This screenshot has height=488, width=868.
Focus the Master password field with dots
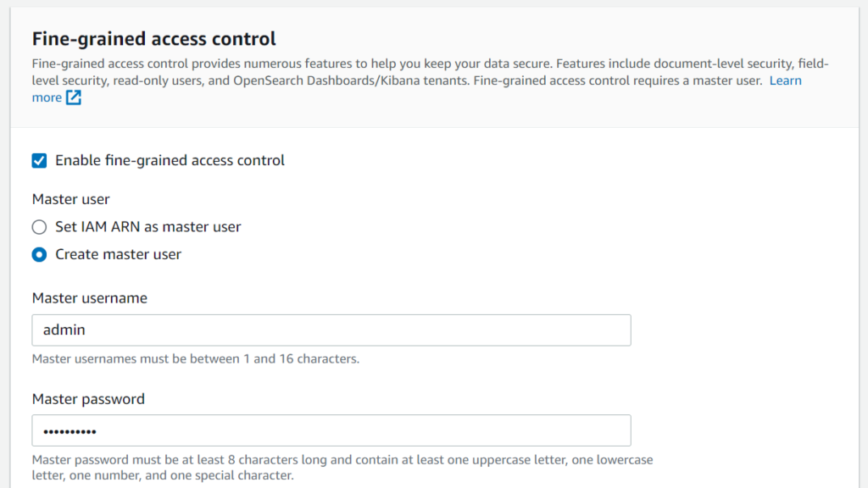331,430
